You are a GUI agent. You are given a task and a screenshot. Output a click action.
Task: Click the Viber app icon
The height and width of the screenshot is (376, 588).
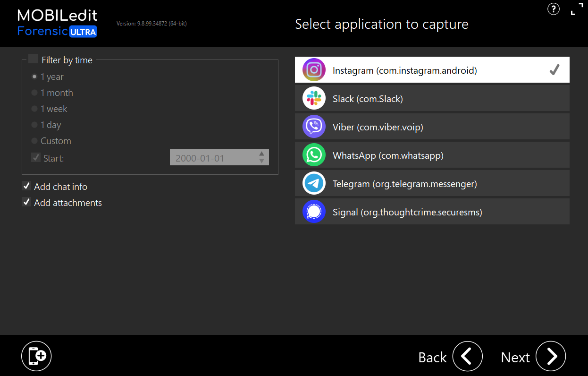click(314, 127)
